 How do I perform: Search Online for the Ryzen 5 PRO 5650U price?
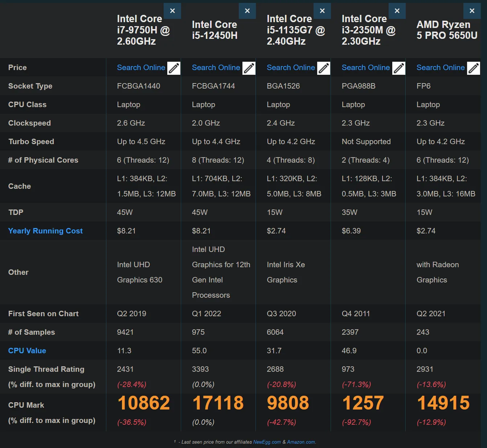pos(440,68)
